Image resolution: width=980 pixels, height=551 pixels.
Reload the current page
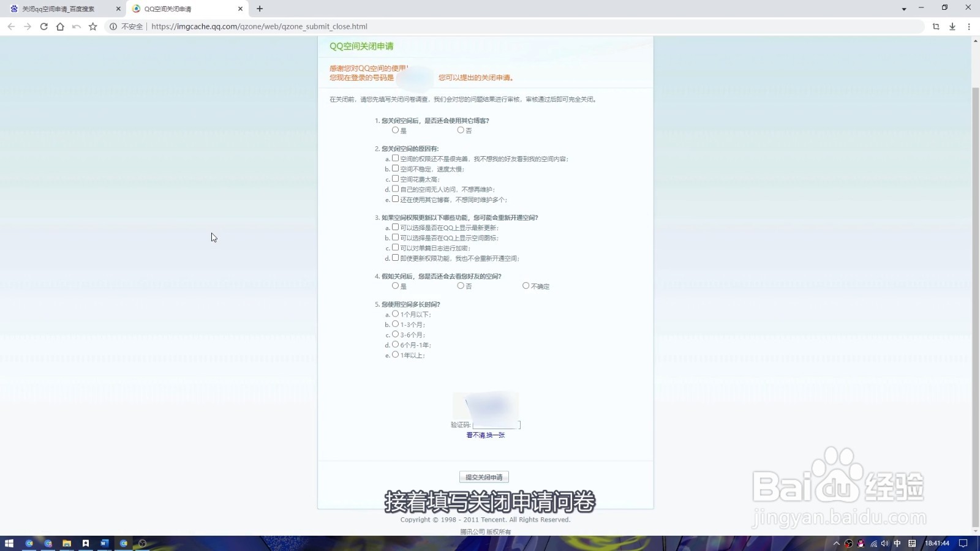pos(43,26)
